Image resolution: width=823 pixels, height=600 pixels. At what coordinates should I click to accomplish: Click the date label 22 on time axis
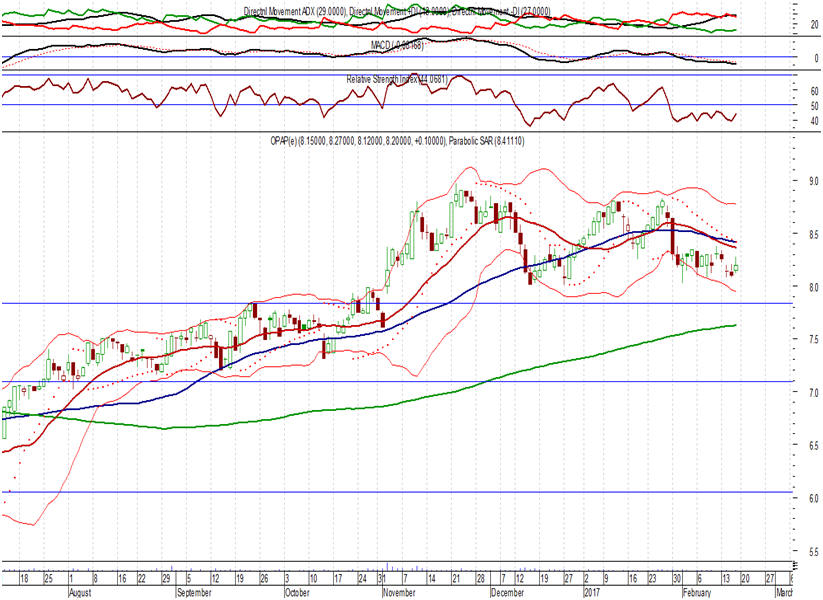point(142,578)
